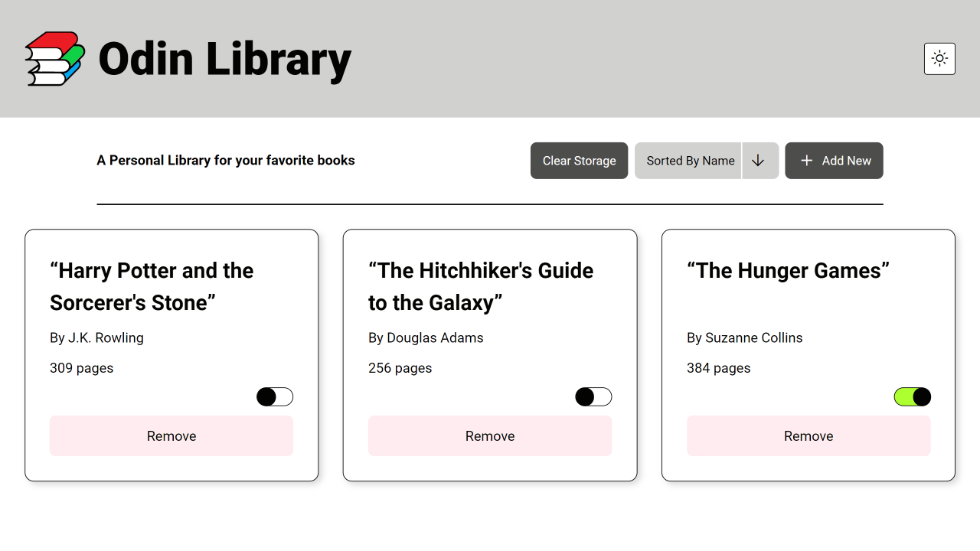Screen dimensions: 980x551
Task: Click the Personal Library tagline text
Action: point(226,161)
